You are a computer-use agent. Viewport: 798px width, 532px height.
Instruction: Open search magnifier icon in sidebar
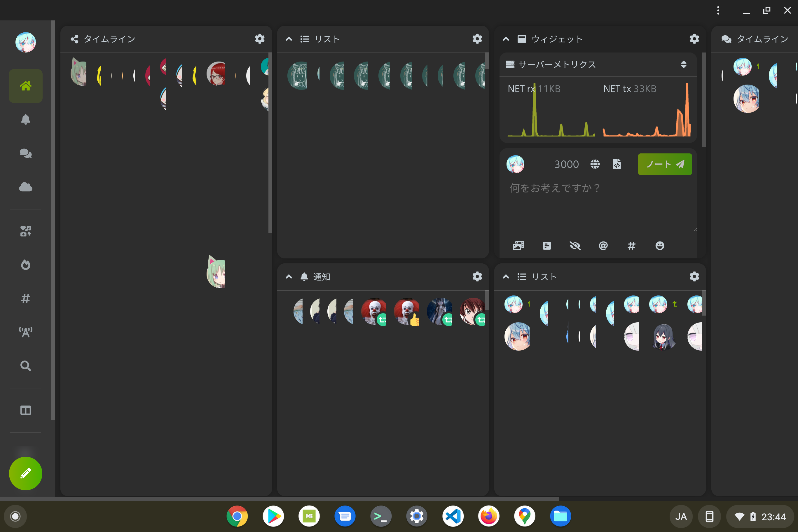25,366
